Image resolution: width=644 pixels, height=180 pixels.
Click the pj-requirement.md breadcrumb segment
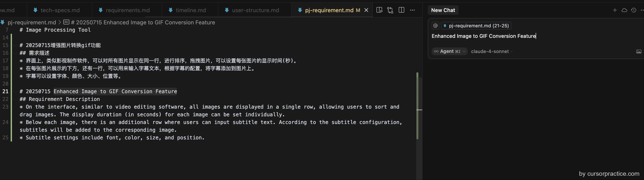pyautogui.click(x=31, y=22)
